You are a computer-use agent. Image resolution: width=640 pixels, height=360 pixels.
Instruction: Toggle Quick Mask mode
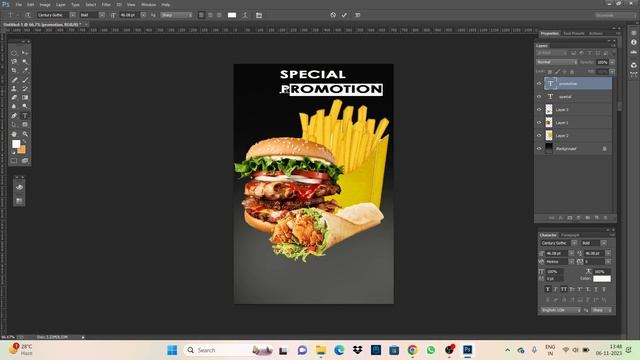(x=14, y=161)
